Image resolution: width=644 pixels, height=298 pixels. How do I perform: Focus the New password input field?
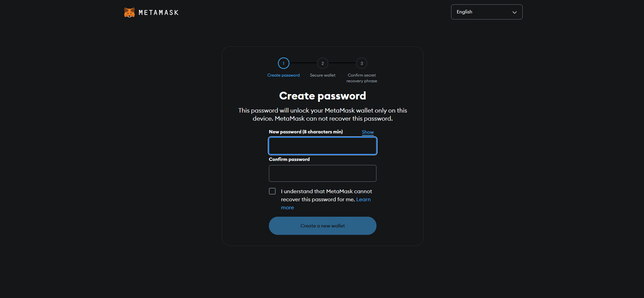pos(323,146)
